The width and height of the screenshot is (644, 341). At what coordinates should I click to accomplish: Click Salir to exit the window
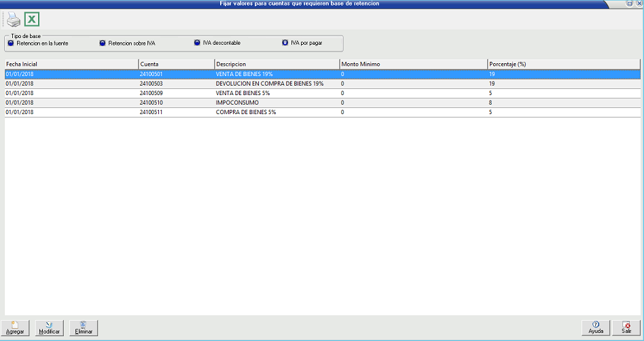tap(626, 328)
